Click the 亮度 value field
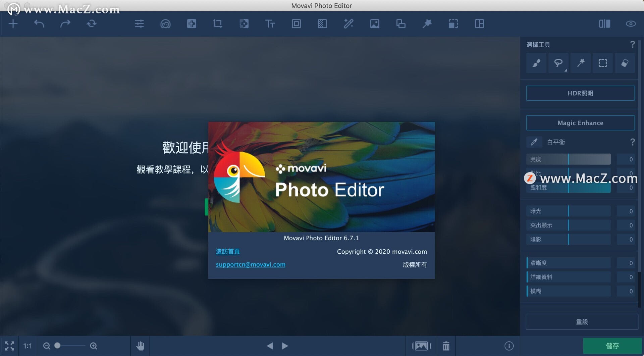Viewport: 644px width, 356px height. click(x=626, y=159)
